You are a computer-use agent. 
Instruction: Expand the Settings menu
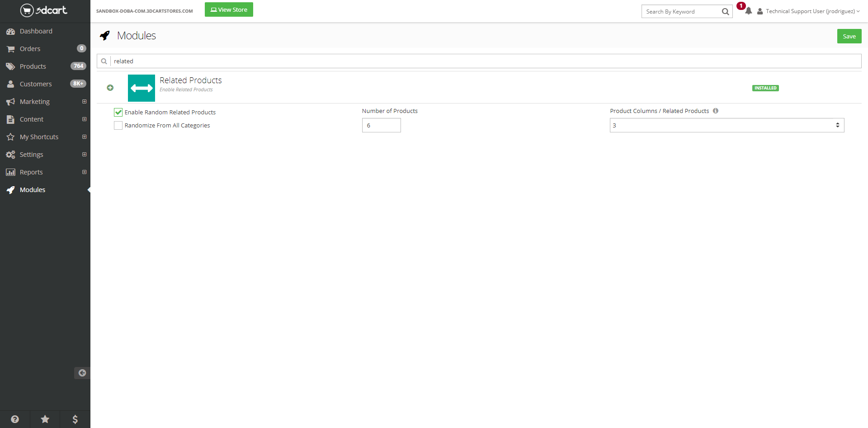pyautogui.click(x=84, y=155)
